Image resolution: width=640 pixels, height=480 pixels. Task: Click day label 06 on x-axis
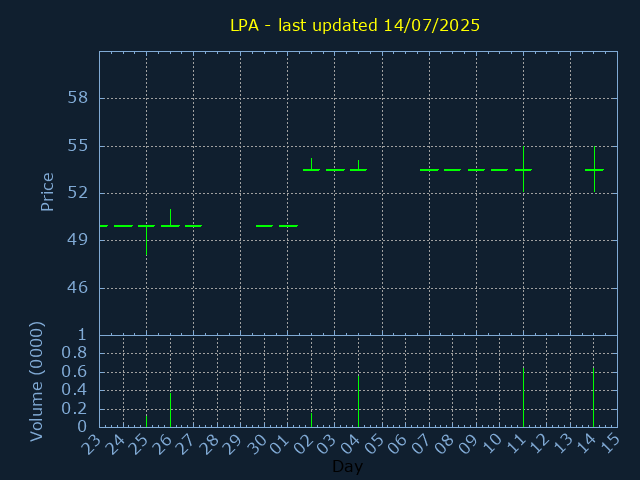(x=398, y=444)
